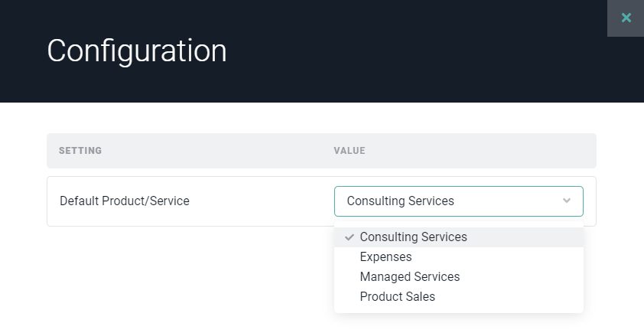Select Expenses from the dropdown list
The height and width of the screenshot is (333, 644).
[x=385, y=257]
